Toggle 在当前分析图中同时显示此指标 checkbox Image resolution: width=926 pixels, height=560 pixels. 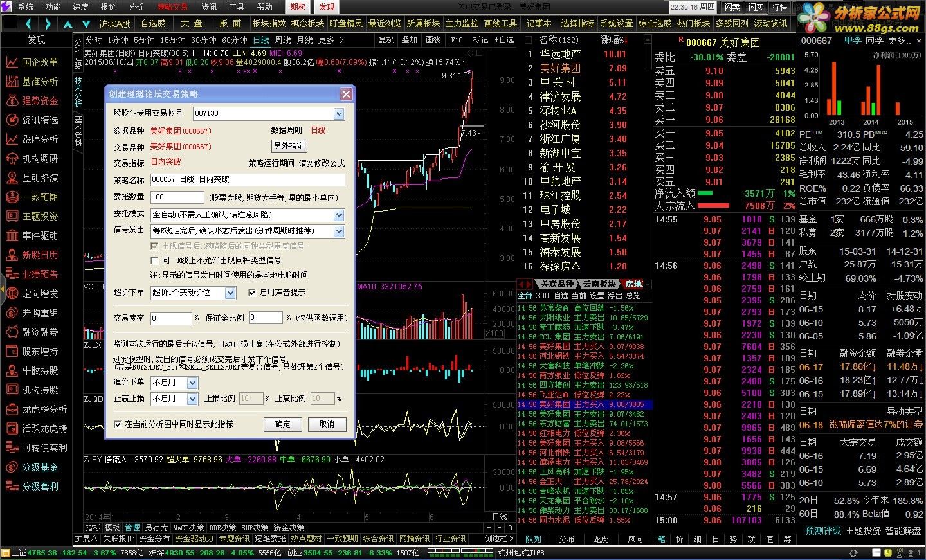[x=118, y=424]
